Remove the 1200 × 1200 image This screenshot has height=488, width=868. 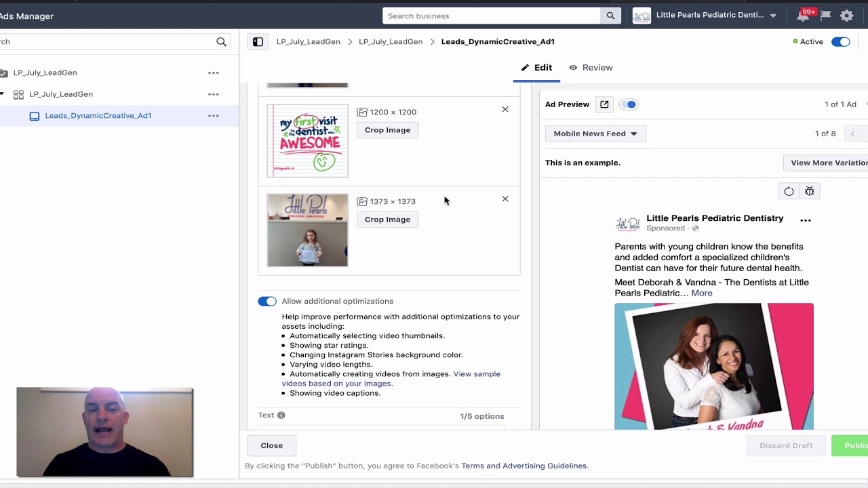pyautogui.click(x=505, y=109)
